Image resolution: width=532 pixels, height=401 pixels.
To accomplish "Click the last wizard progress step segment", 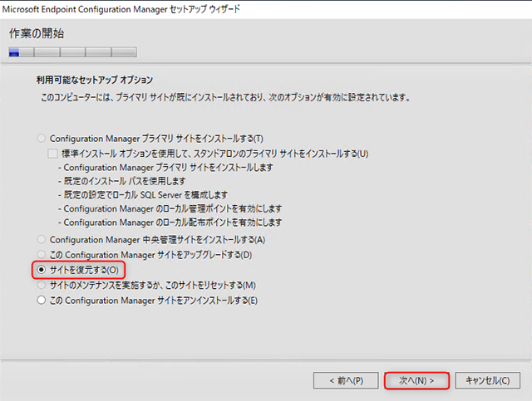I will pyautogui.click(x=123, y=52).
